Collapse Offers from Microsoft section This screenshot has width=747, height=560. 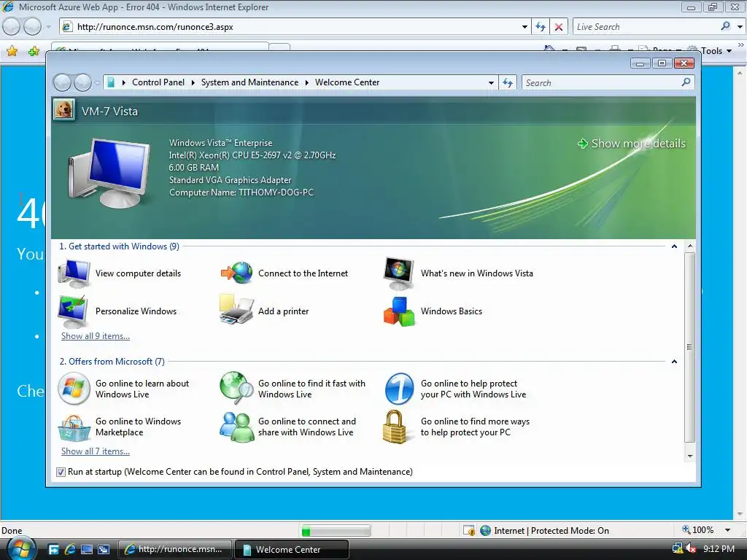(x=674, y=362)
